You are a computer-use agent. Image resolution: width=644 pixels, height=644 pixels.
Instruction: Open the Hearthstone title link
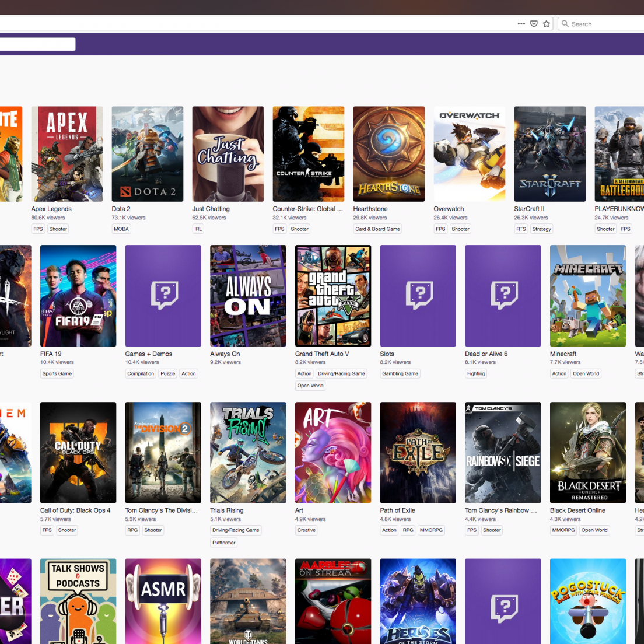pyautogui.click(x=370, y=209)
